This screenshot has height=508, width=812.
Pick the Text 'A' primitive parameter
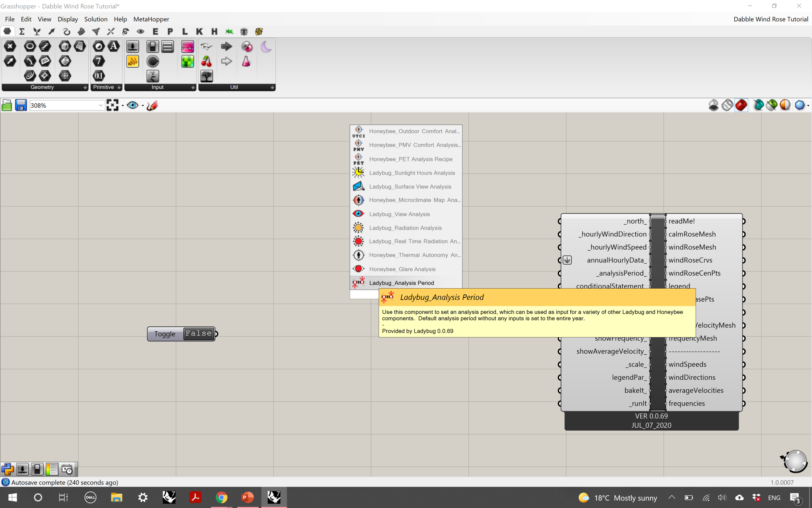tap(113, 46)
